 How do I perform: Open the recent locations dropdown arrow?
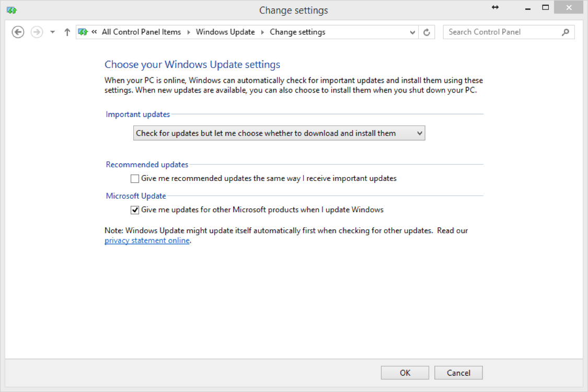coord(52,32)
